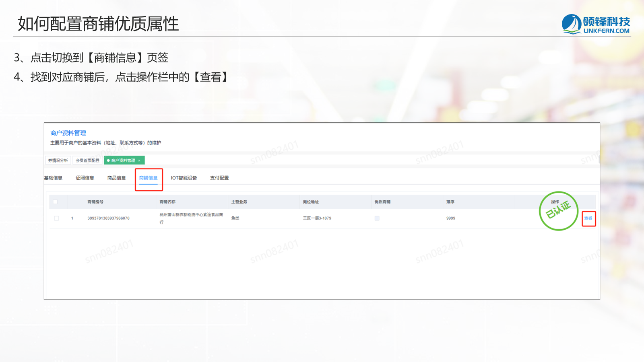Toggle the 优质商铺 checkbox in the 鱼类 row

pos(377,218)
